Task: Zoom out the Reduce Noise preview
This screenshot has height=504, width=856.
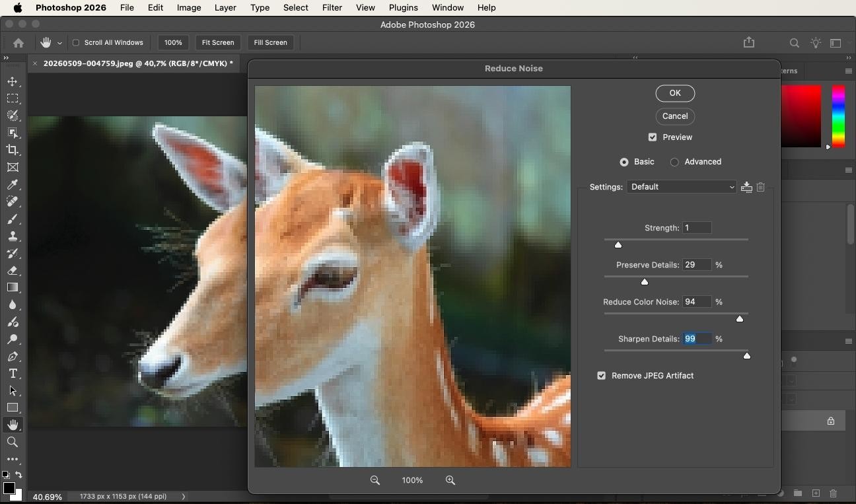Action: pyautogui.click(x=375, y=480)
